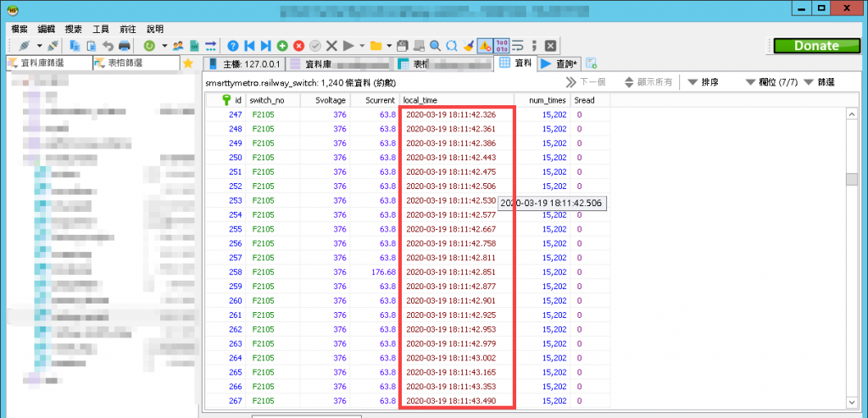Toggle the favorites star icon
Viewport: 868px width, 418px height.
click(188, 64)
